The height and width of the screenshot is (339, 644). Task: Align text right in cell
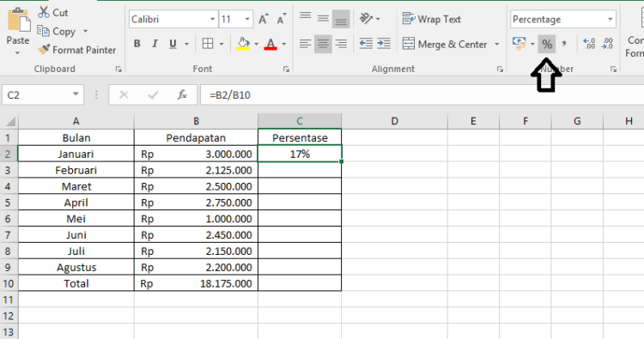[341, 44]
